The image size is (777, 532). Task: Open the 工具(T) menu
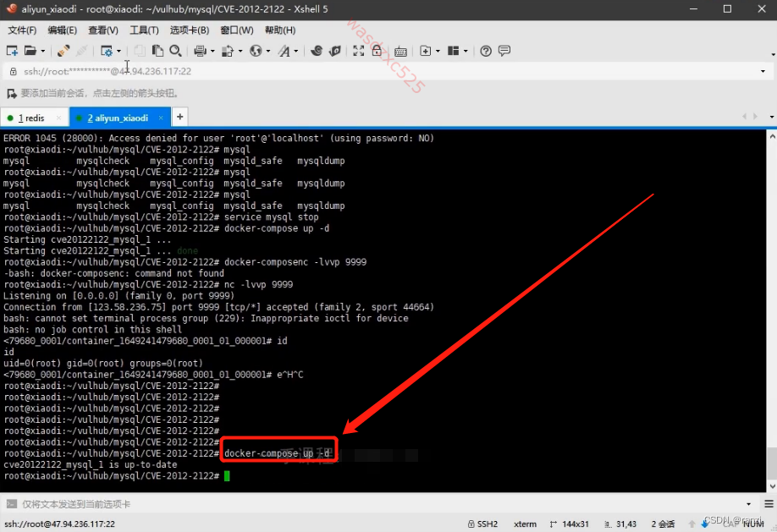tap(144, 30)
